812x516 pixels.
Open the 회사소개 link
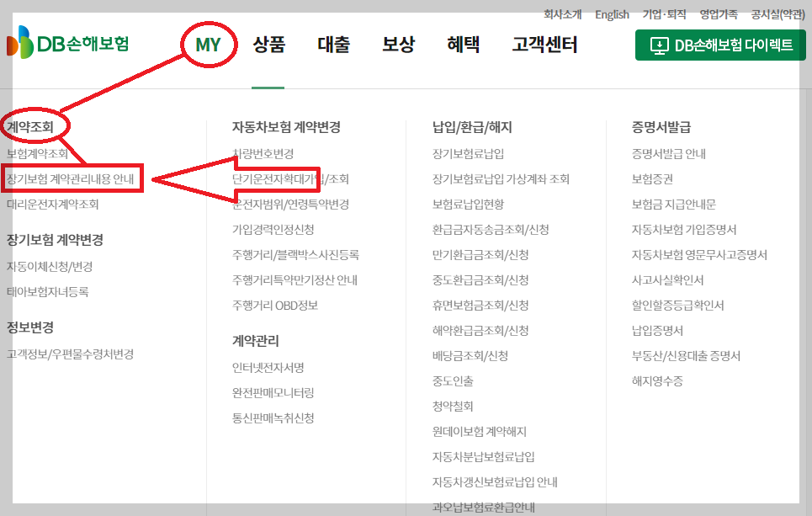coord(563,14)
